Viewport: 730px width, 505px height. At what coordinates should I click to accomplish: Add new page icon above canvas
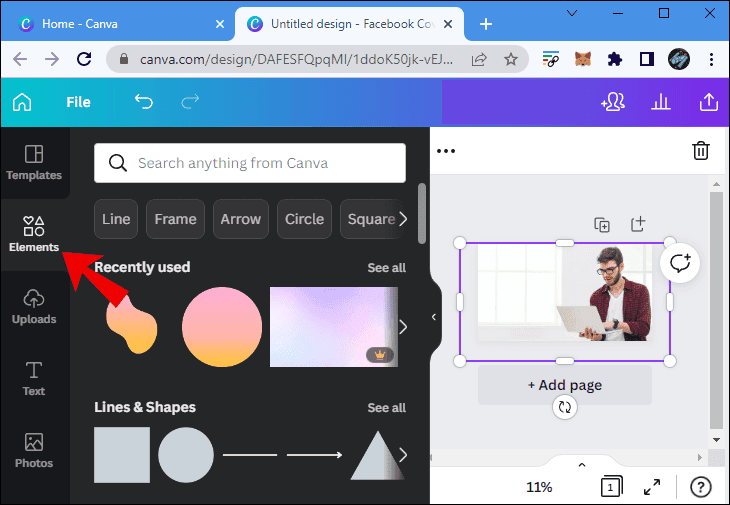638,224
